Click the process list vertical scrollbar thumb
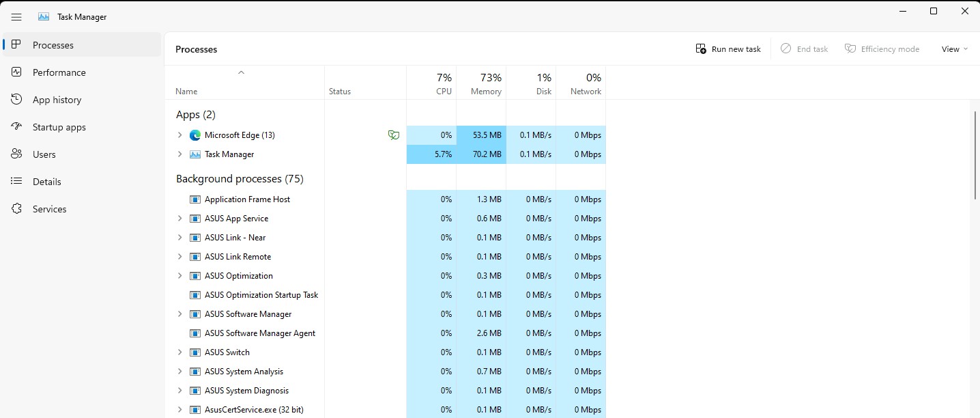Image resolution: width=980 pixels, height=418 pixels. point(975,154)
